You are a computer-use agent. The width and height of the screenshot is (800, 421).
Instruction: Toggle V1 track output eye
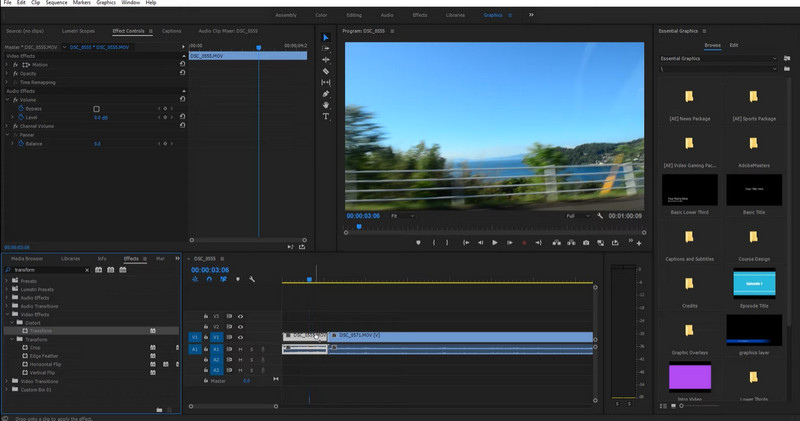click(x=240, y=337)
